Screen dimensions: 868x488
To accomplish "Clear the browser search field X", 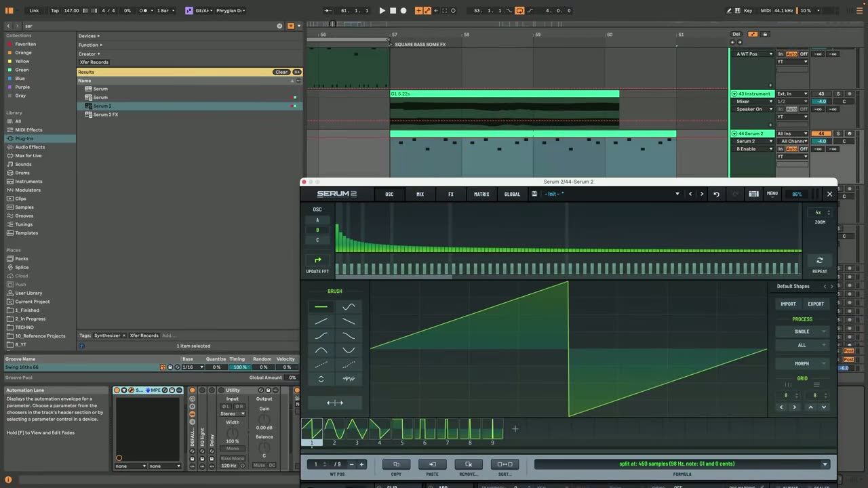I will click(279, 26).
